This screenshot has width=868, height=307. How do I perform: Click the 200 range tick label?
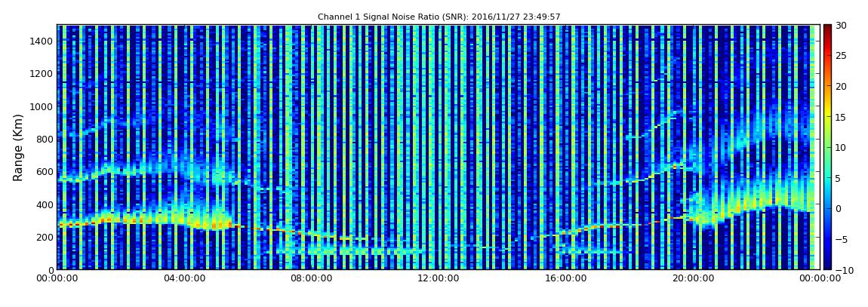[45, 238]
